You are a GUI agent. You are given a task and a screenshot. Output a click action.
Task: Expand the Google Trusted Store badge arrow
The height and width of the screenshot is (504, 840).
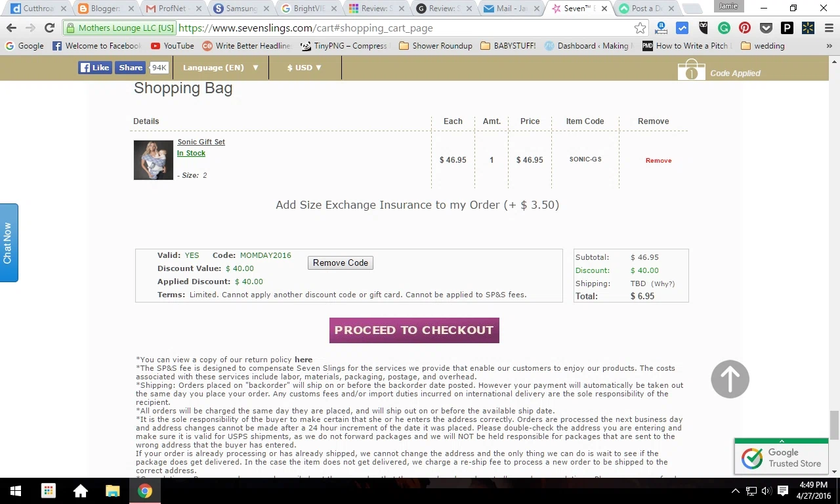click(781, 441)
